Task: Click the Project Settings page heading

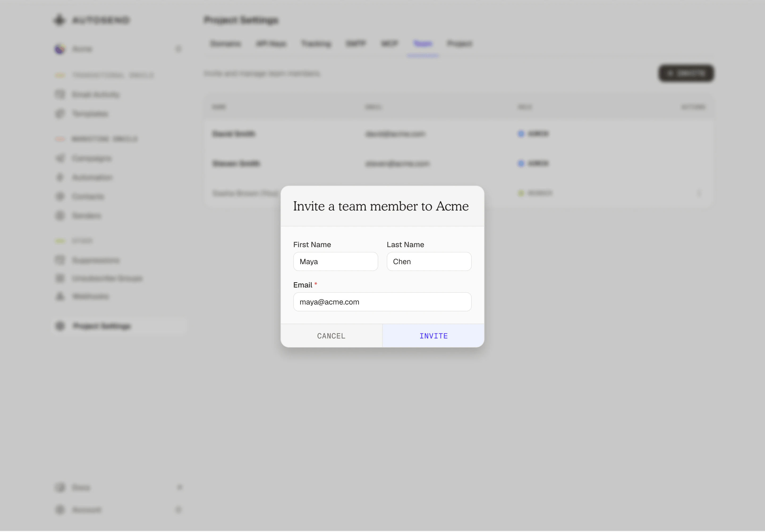Action: (x=241, y=20)
